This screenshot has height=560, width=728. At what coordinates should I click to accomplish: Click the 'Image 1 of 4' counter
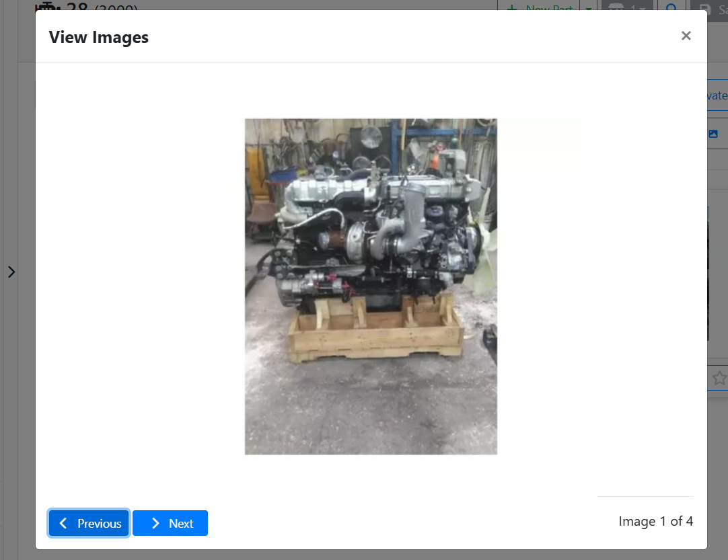pyautogui.click(x=655, y=521)
